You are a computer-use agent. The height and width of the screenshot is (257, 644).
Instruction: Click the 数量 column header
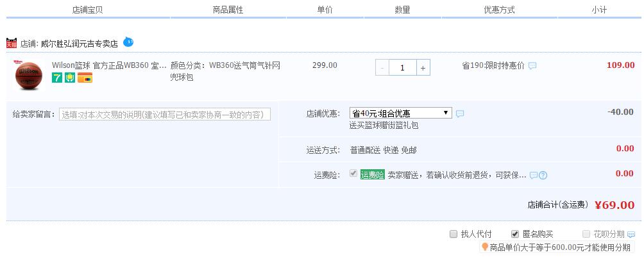pos(403,10)
